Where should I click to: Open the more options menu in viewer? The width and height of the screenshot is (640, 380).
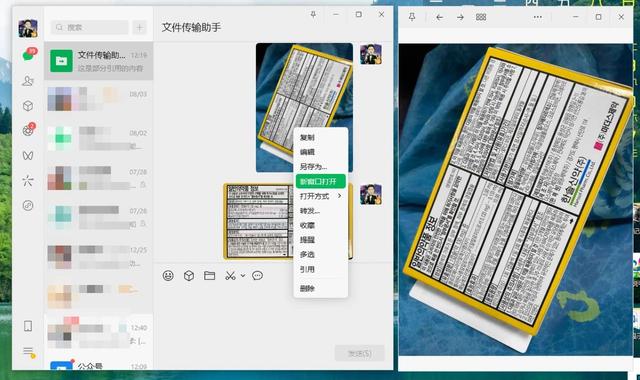(538, 17)
